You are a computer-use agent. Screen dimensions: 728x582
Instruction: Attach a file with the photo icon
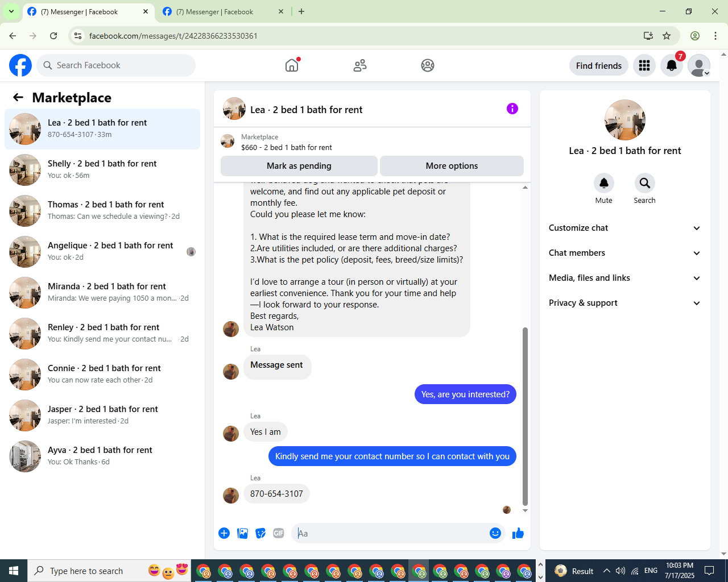242,533
